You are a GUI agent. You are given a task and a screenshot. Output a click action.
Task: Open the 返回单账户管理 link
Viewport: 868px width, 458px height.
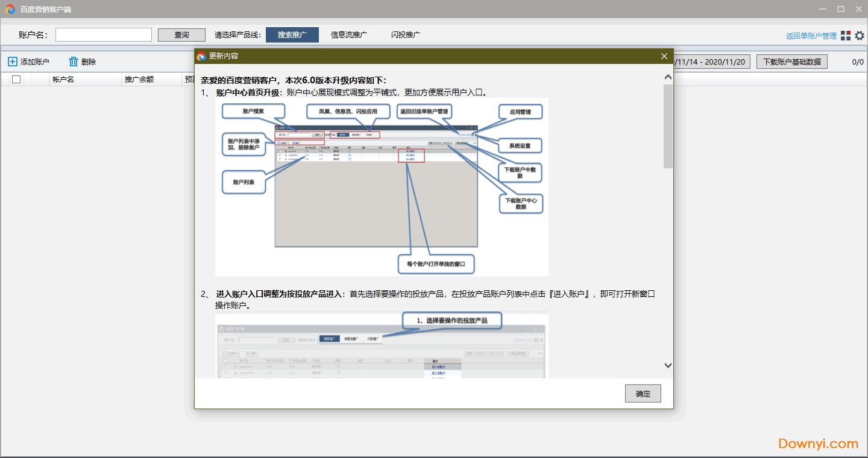811,36
